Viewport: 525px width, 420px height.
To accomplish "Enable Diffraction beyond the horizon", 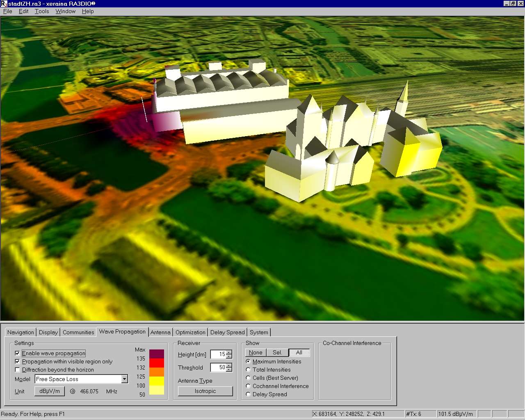I will pyautogui.click(x=17, y=370).
